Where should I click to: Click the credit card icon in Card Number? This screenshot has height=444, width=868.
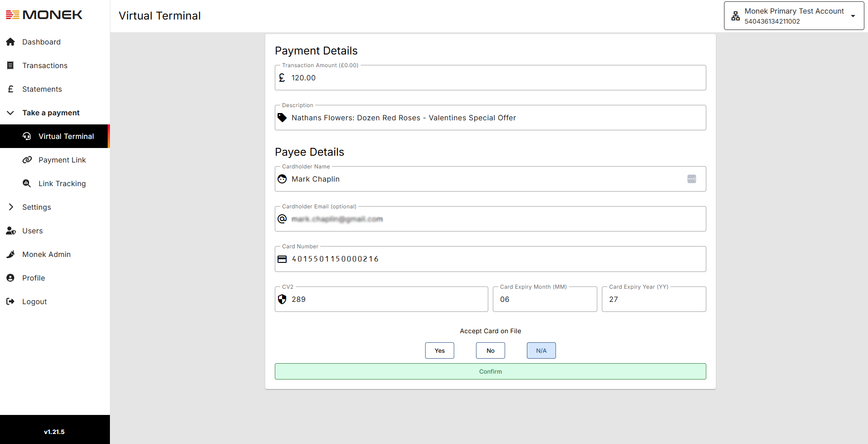pos(282,259)
